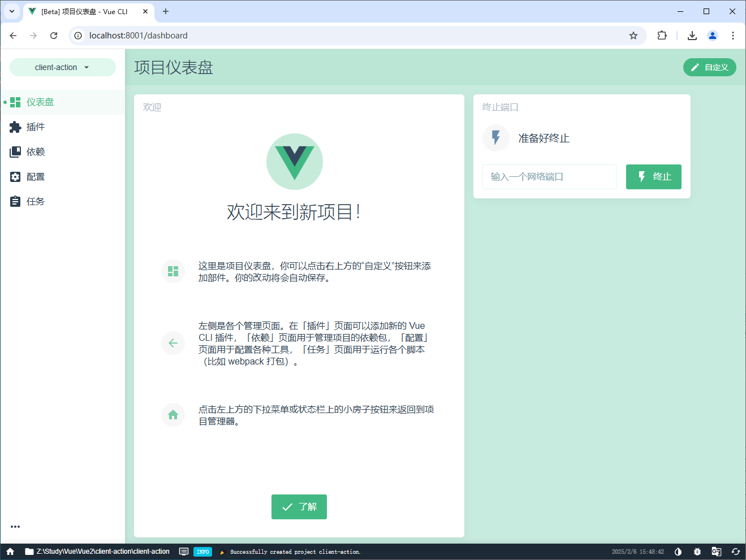Click the 了解 confirmation button

(x=299, y=507)
